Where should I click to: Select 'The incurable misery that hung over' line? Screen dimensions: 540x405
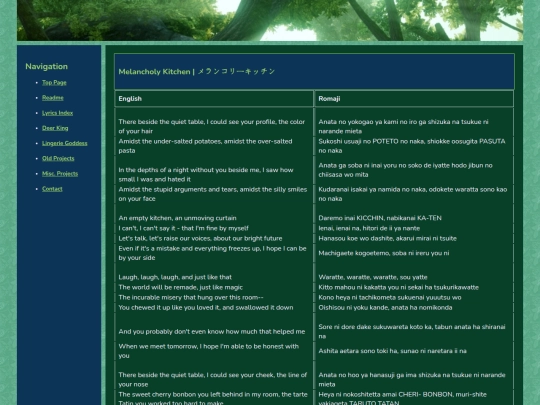pos(191,298)
